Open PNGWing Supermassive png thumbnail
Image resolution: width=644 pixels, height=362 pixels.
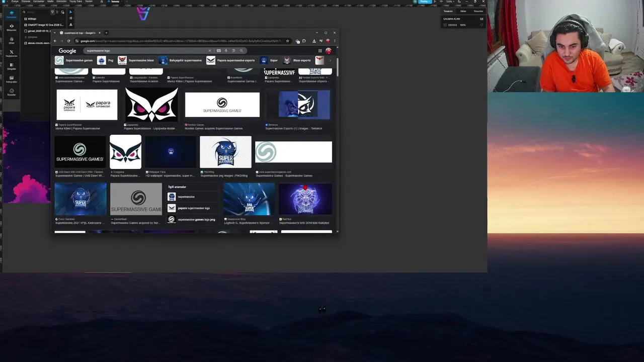click(225, 152)
